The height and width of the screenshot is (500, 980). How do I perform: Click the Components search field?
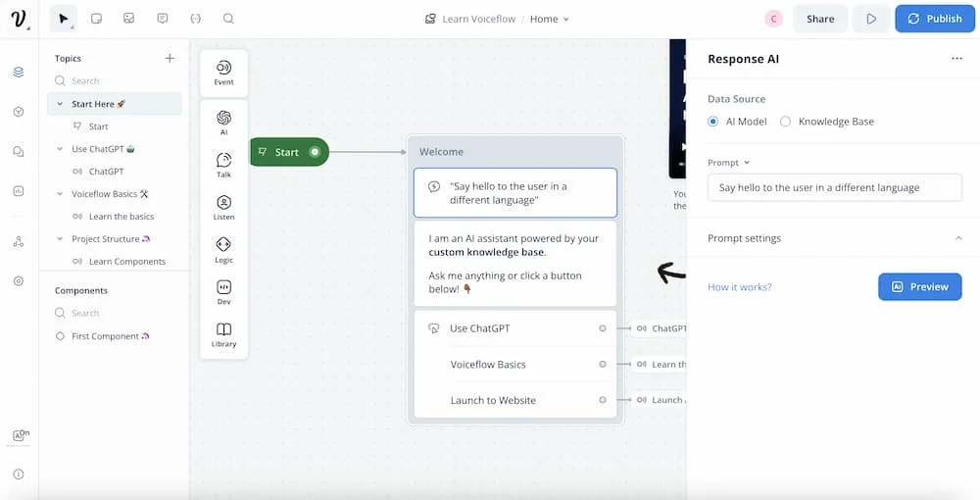(x=115, y=313)
